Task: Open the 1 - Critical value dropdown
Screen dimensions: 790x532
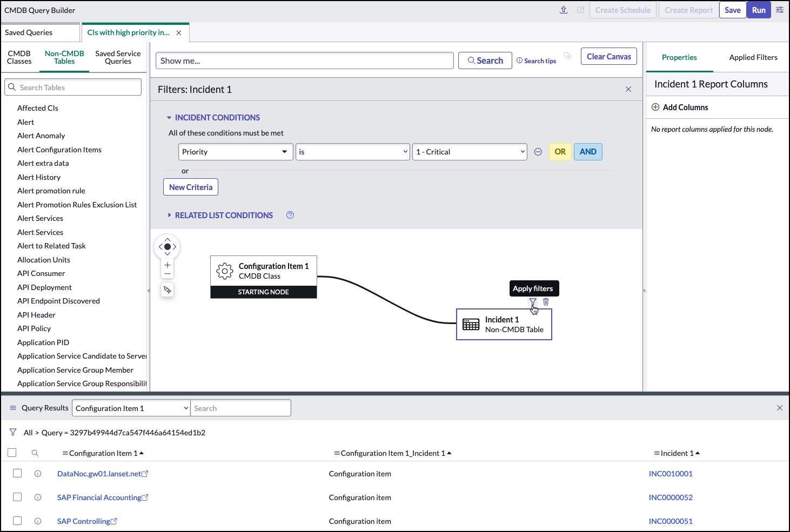Action: click(469, 151)
